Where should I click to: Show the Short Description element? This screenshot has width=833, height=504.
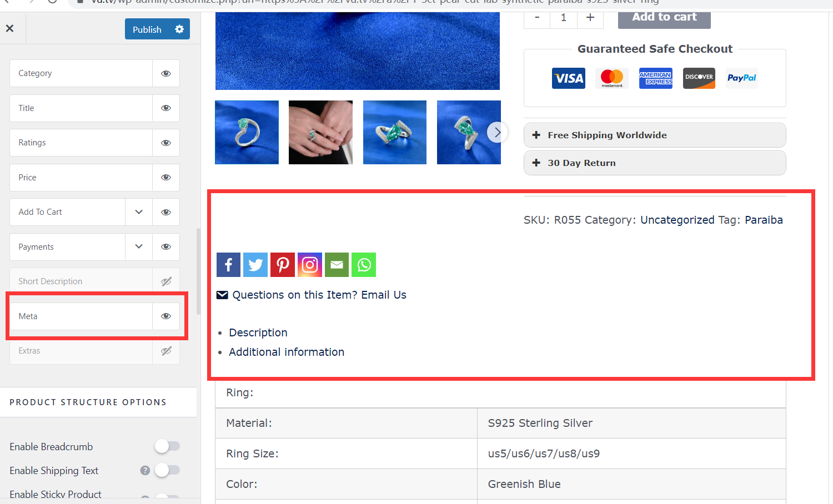point(166,281)
